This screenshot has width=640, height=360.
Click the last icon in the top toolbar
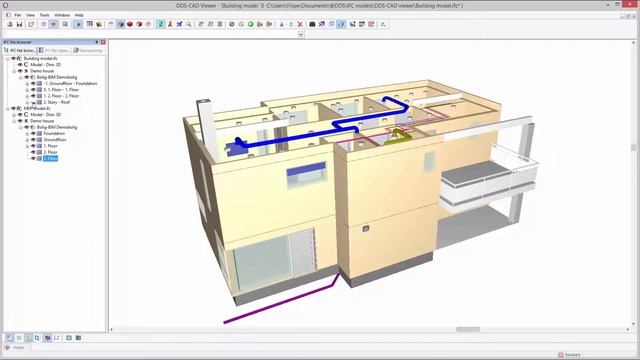[383, 24]
